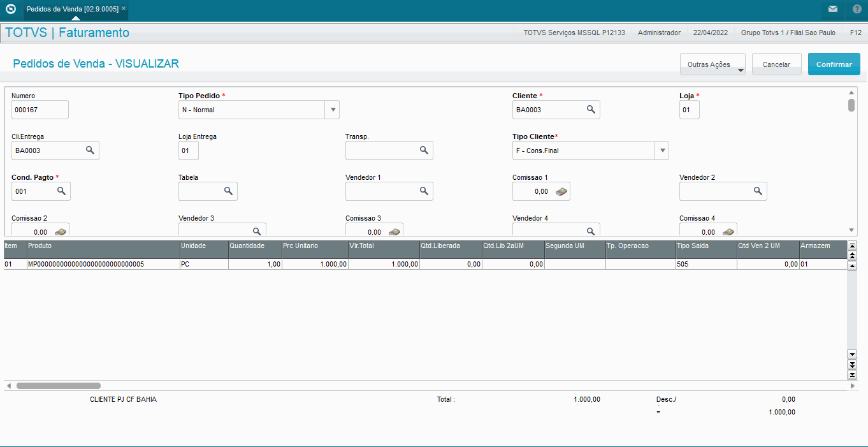Click right arrow of grid horizontal scrollbar
The height and width of the screenshot is (447, 868).
tap(853, 386)
